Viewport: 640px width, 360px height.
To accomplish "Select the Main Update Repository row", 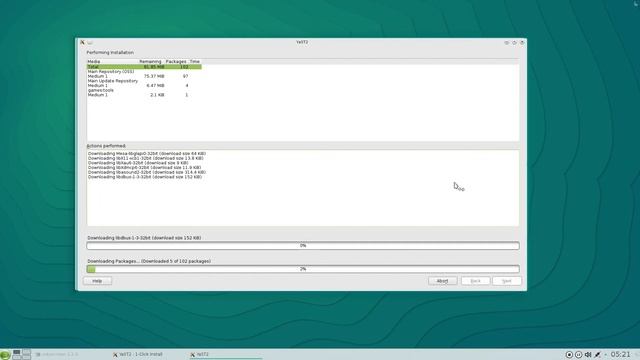I will (144, 81).
